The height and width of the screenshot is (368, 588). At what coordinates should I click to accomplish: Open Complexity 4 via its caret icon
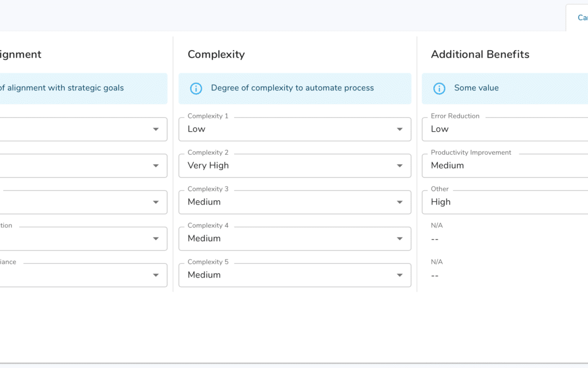pyautogui.click(x=400, y=239)
